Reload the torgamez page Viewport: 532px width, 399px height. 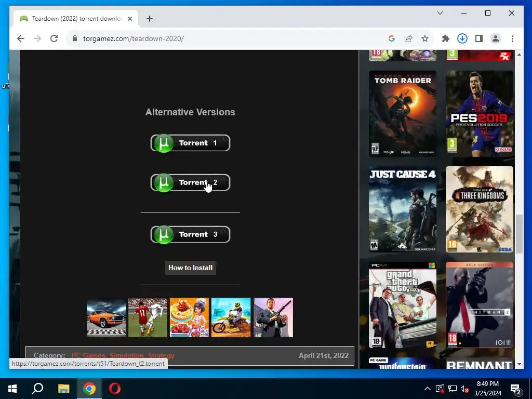(54, 38)
